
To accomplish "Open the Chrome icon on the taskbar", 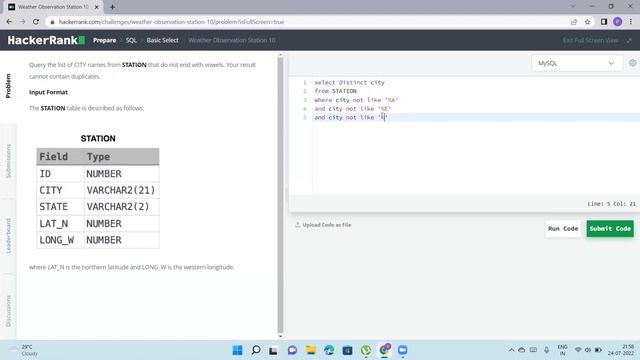I will coord(384,350).
